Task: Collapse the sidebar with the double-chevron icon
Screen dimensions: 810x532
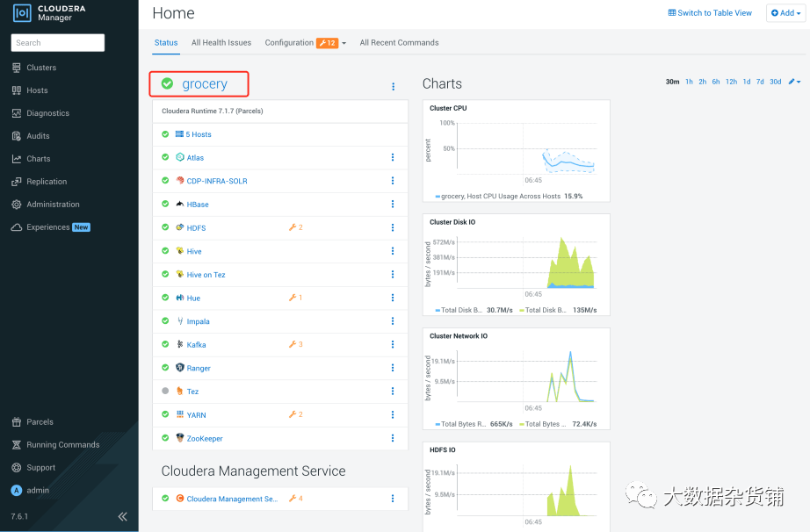Action: (122, 516)
